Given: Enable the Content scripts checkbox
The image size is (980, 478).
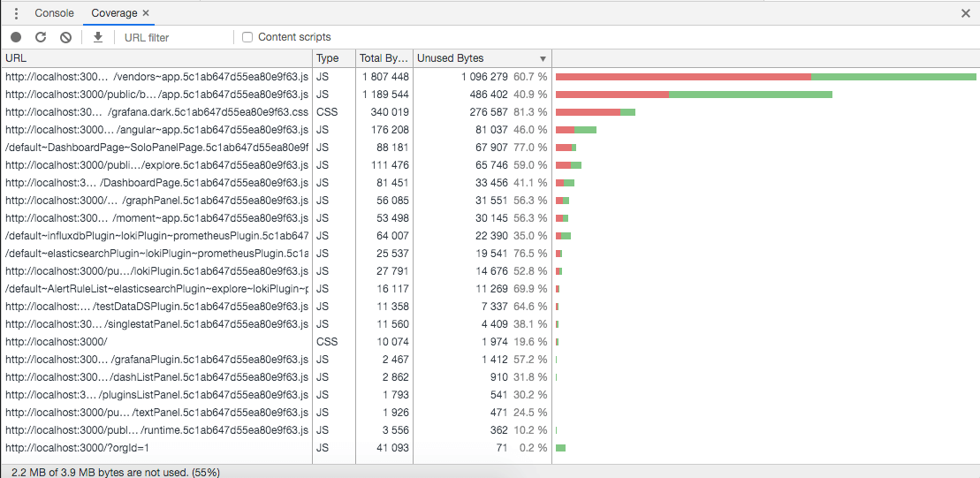Looking at the screenshot, I should click(247, 37).
